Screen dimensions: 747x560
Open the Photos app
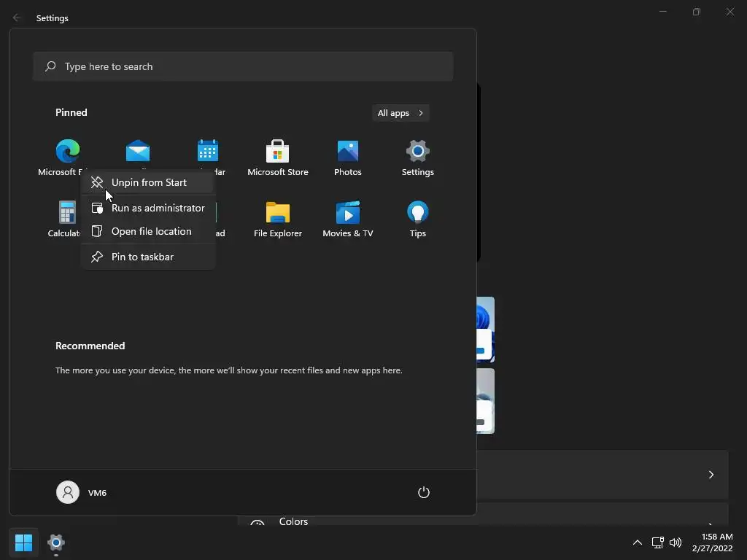(x=348, y=157)
